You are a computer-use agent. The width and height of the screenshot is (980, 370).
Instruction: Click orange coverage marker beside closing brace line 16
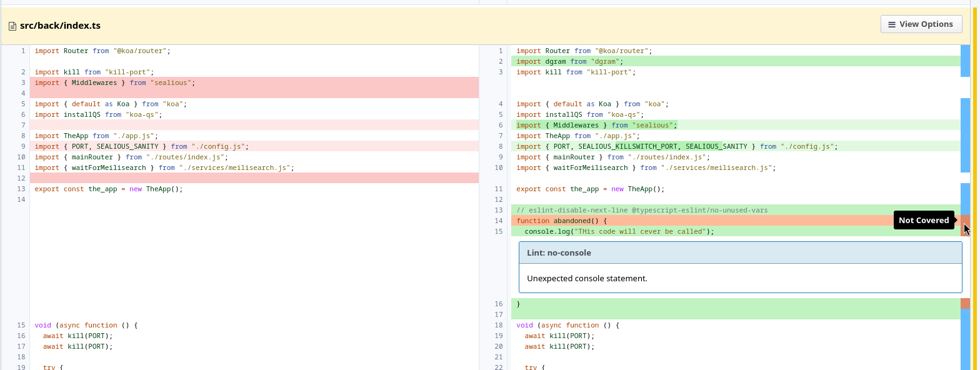pos(965,304)
